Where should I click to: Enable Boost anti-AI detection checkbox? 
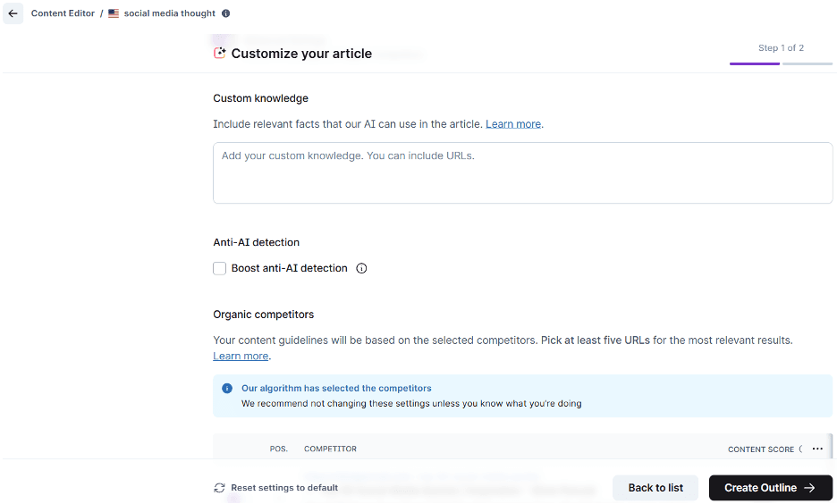tap(219, 268)
